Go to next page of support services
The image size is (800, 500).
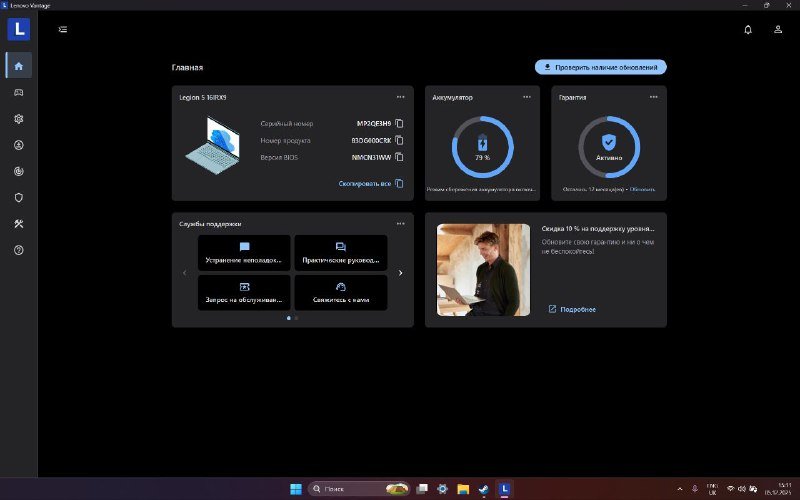pyautogui.click(x=401, y=273)
